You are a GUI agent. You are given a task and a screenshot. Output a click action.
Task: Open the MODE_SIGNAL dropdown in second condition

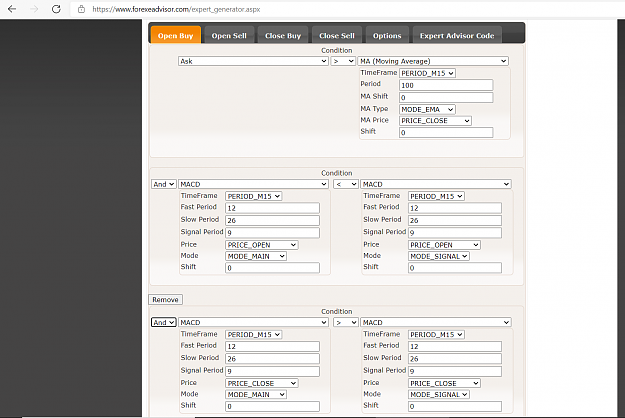438,256
